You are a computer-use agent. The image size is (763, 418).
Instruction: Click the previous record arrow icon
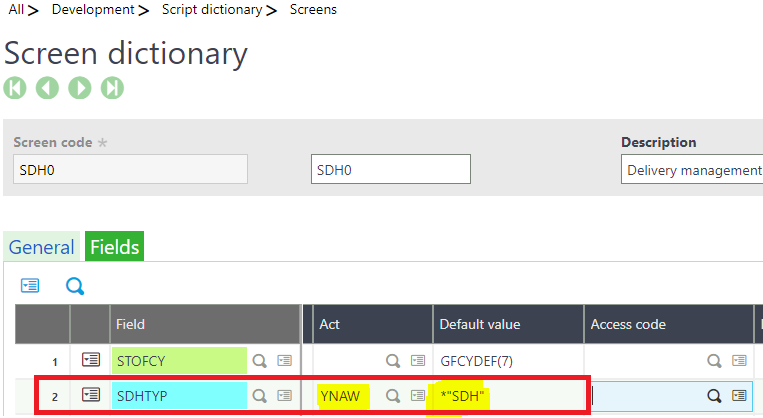click(x=47, y=88)
